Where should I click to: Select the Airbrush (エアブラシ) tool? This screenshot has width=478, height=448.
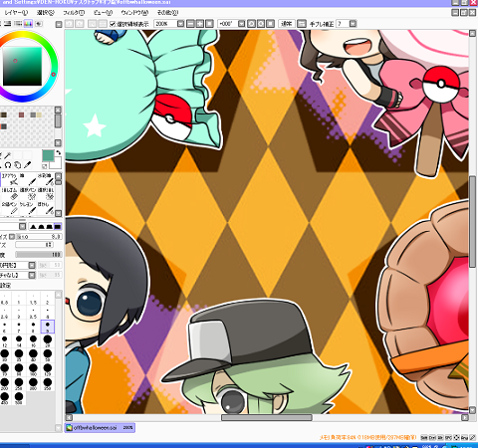pos(9,179)
